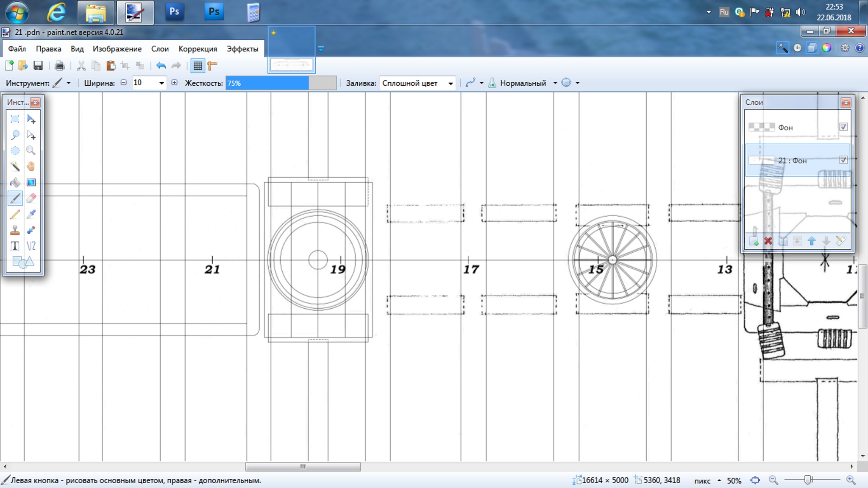Toggle the pixel grid display

(198, 66)
